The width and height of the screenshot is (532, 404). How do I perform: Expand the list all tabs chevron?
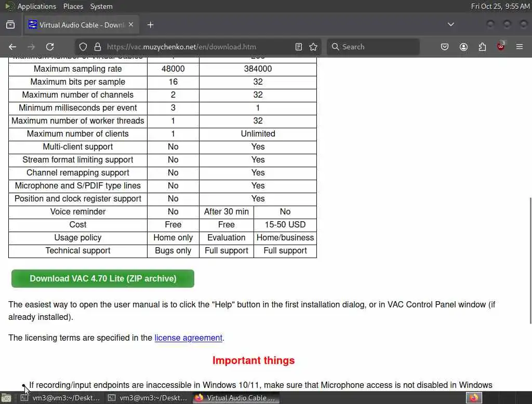(x=451, y=24)
